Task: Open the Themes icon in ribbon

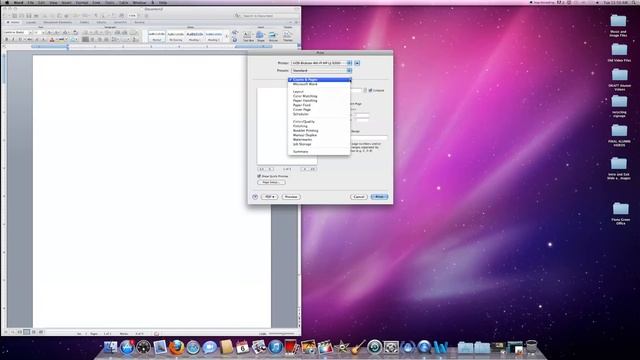Action: (x=287, y=36)
